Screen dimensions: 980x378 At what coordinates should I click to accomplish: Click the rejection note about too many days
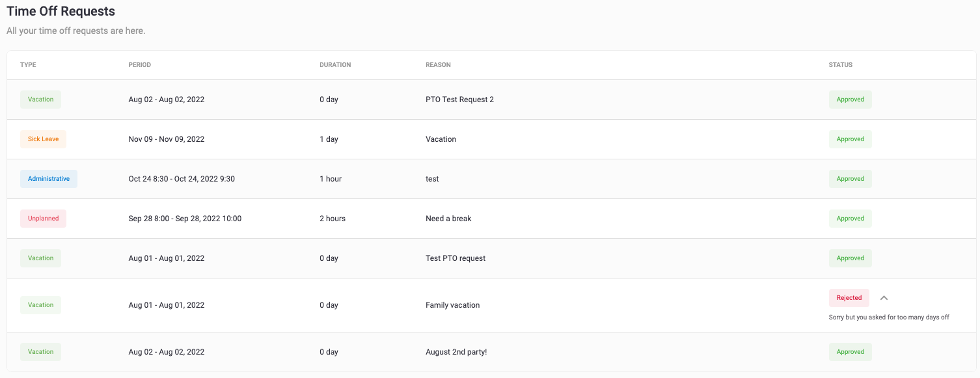[889, 317]
